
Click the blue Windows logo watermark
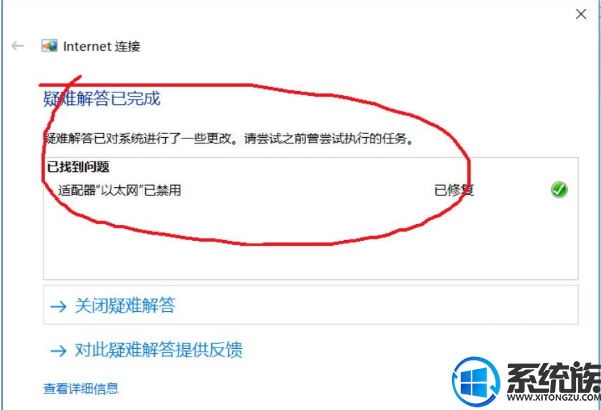476,381
